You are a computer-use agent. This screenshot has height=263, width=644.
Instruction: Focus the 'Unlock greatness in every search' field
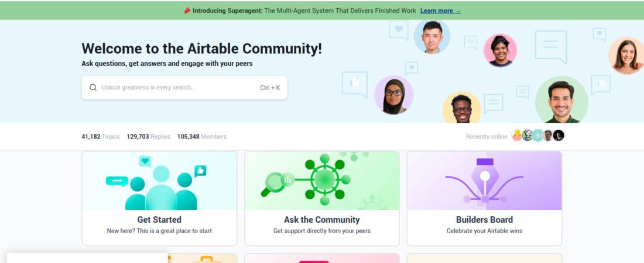[184, 88]
